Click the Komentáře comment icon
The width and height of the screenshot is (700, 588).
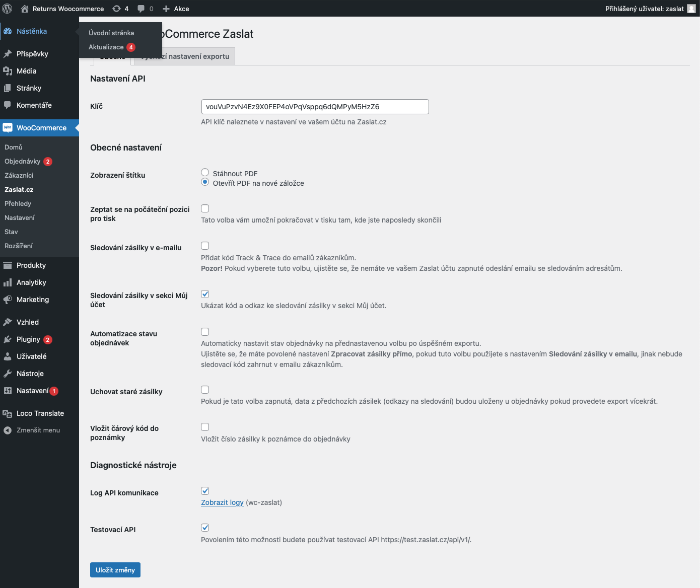click(8, 105)
